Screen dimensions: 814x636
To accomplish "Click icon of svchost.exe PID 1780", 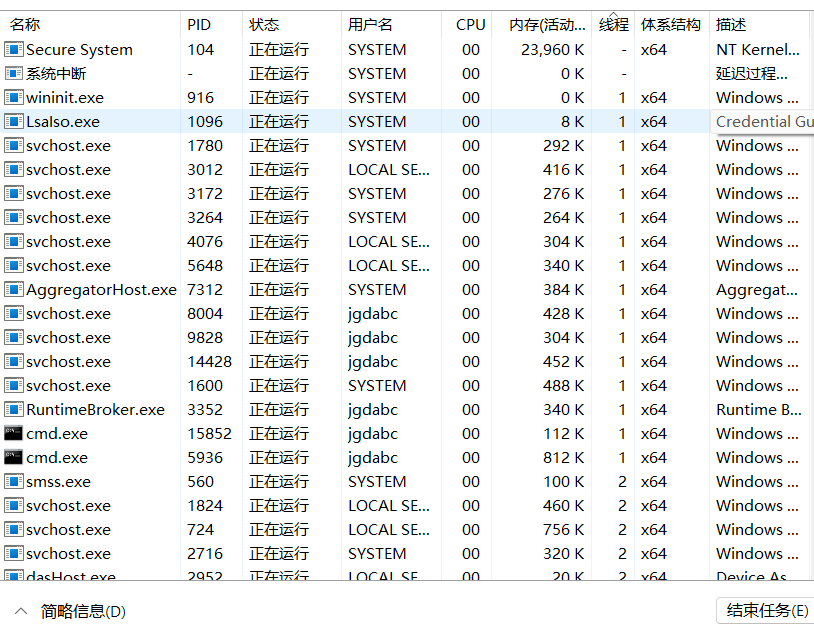I will (13, 145).
